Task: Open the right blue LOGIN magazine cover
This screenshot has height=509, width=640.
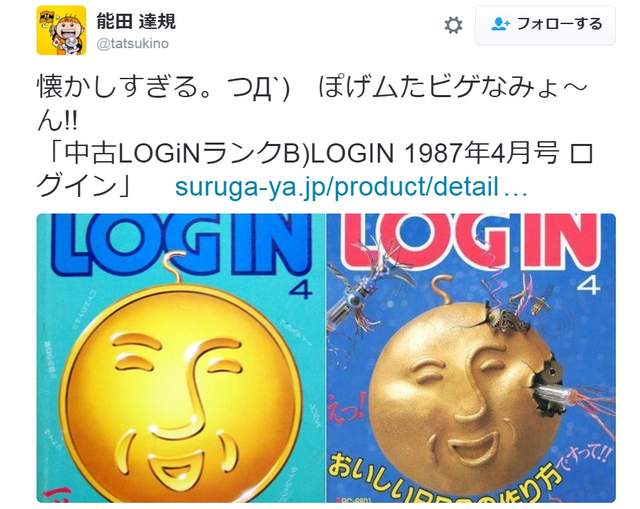Action: pyautogui.click(x=471, y=358)
